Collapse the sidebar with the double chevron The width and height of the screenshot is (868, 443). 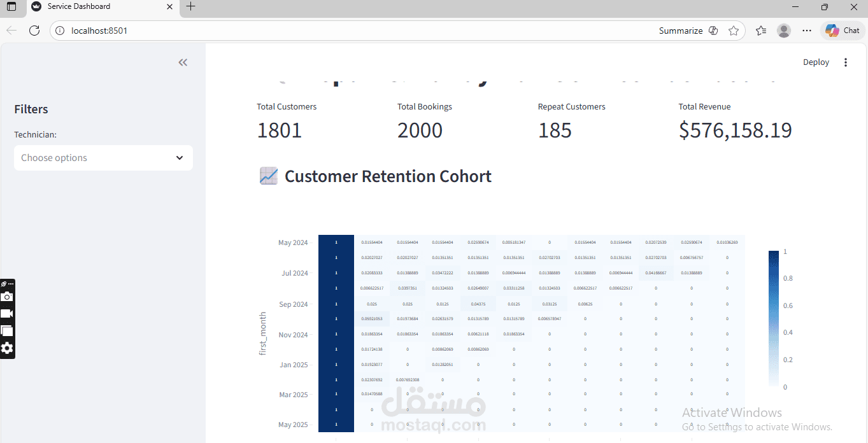[x=183, y=62]
